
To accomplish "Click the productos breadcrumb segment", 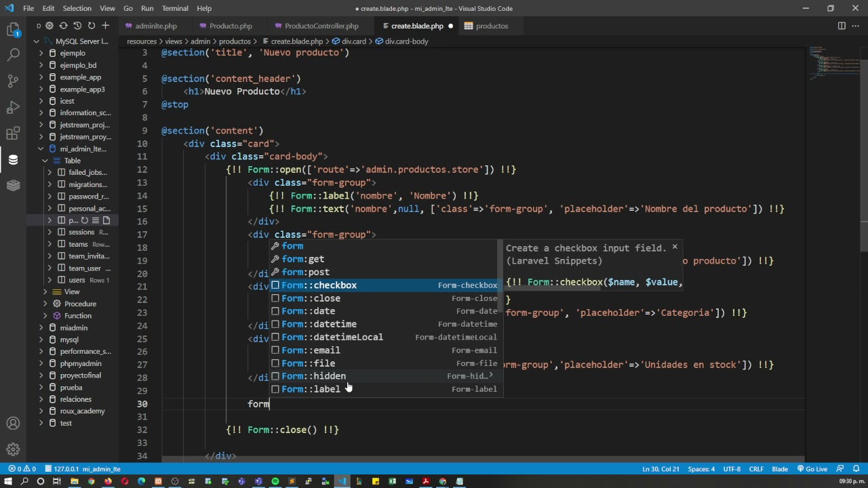I will coord(235,41).
